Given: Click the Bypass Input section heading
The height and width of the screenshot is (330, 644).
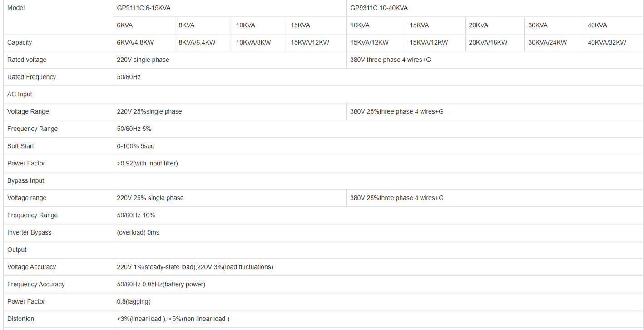Looking at the screenshot, I should pyautogui.click(x=26, y=181).
